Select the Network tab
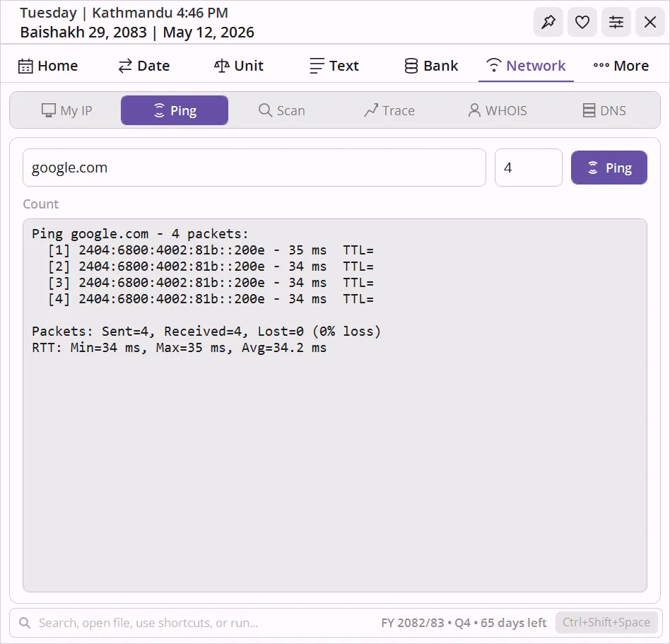The height and width of the screenshot is (644, 670). click(x=526, y=66)
